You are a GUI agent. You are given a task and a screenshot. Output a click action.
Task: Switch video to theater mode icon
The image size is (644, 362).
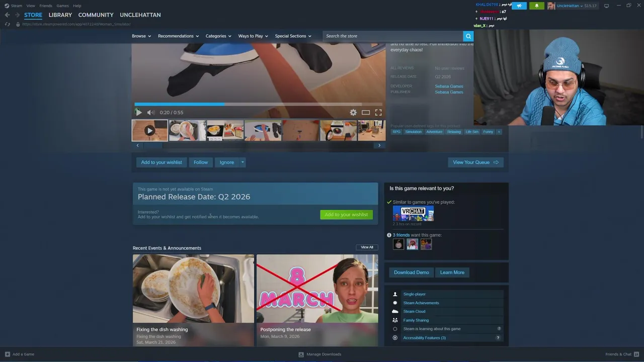pos(366,113)
